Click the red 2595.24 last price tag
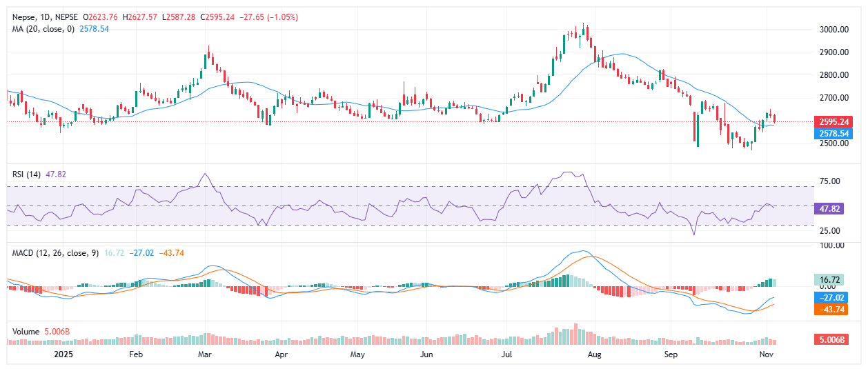 [833, 121]
